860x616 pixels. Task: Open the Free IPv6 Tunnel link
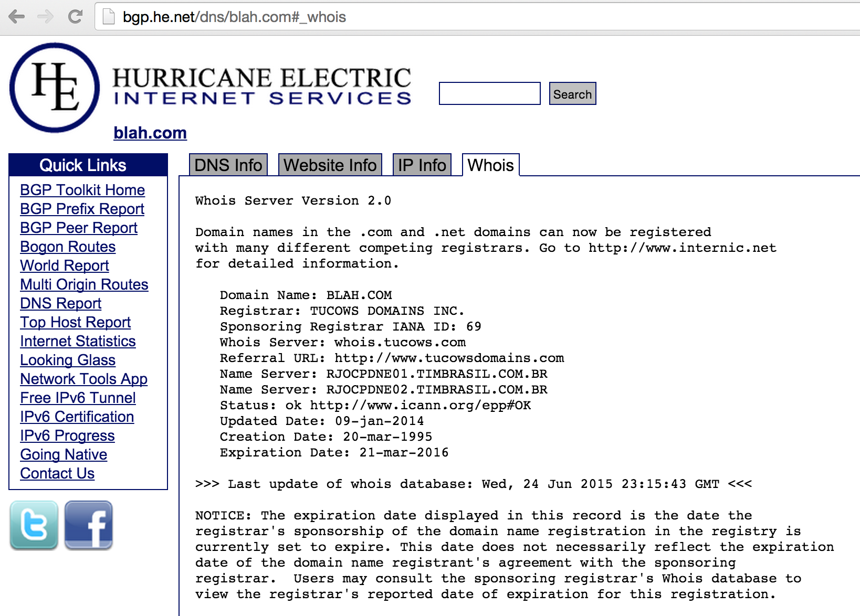(x=77, y=398)
